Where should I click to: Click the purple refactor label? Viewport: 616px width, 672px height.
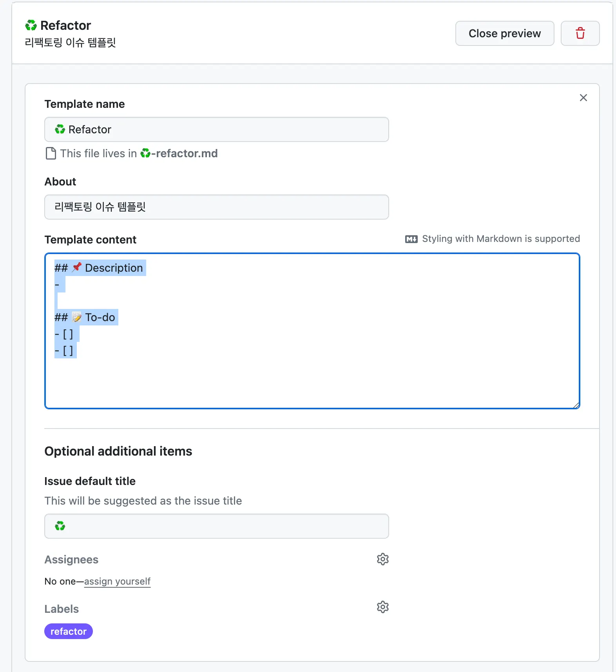click(69, 631)
